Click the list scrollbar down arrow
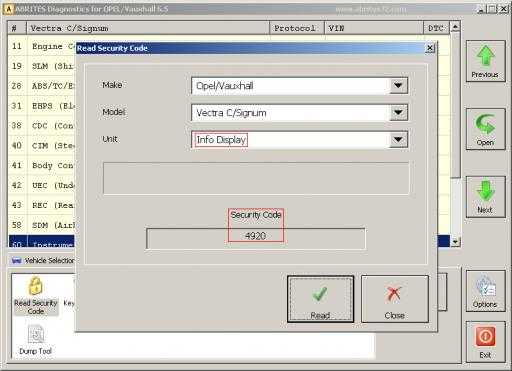Screen dimensions: 512x371 tap(455, 242)
